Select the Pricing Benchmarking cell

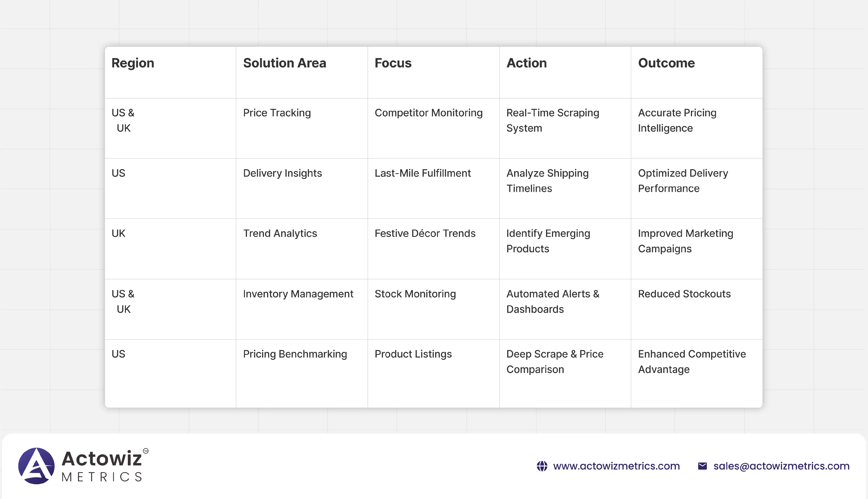[x=295, y=354]
